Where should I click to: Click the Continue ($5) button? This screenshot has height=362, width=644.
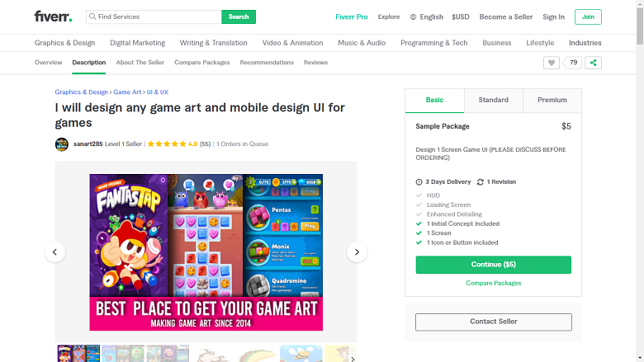(493, 265)
